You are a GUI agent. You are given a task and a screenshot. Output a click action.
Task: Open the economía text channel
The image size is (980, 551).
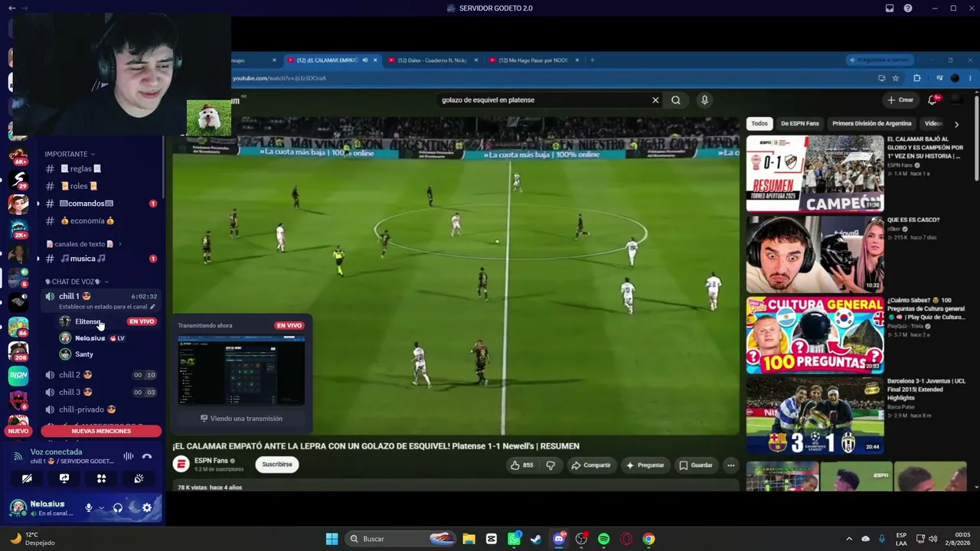click(100, 221)
